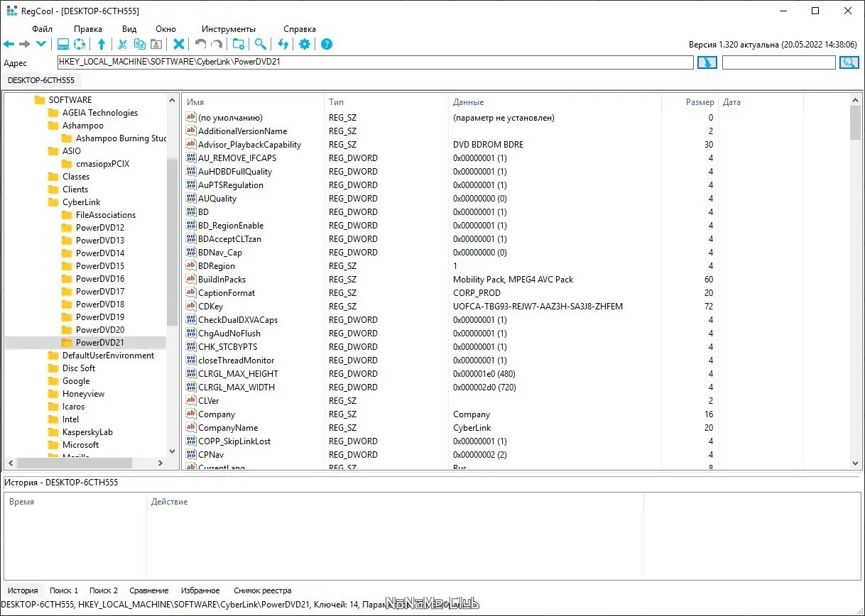Open settings with the gear icon
Image resolution: width=865 pixels, height=616 pixels.
tap(305, 44)
